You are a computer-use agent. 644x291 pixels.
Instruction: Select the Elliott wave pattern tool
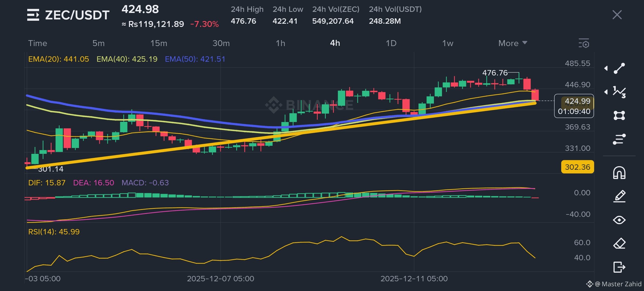pos(619,92)
